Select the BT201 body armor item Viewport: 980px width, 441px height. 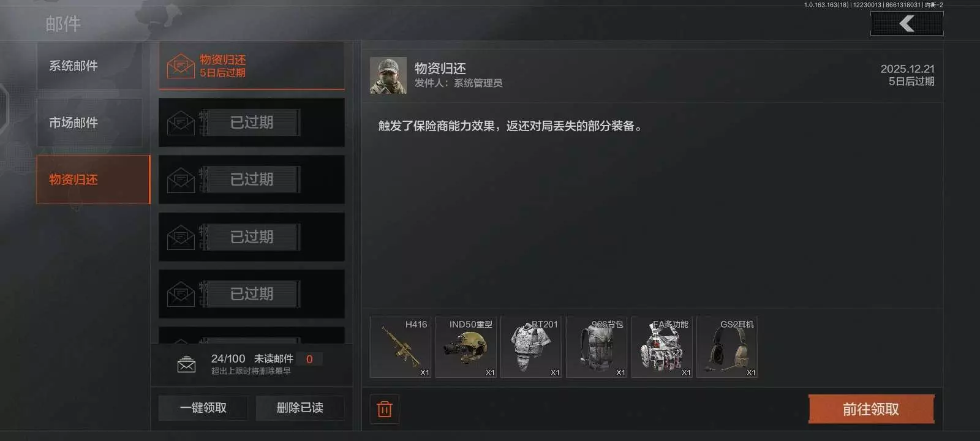(x=531, y=347)
